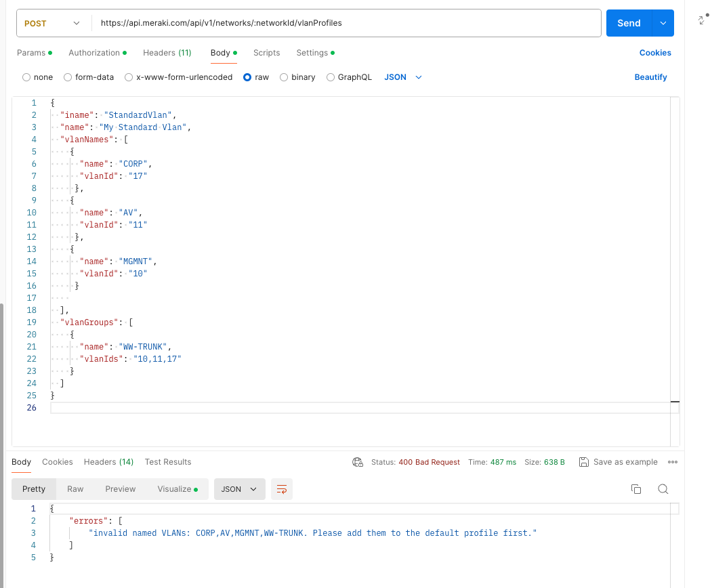Switch response view to Visualize

click(x=173, y=488)
